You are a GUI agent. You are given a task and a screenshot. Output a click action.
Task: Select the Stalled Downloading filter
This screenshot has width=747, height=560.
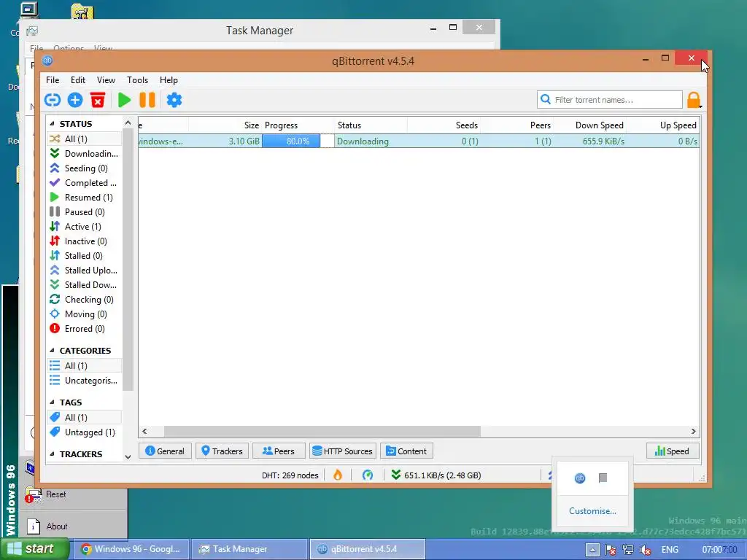click(85, 285)
